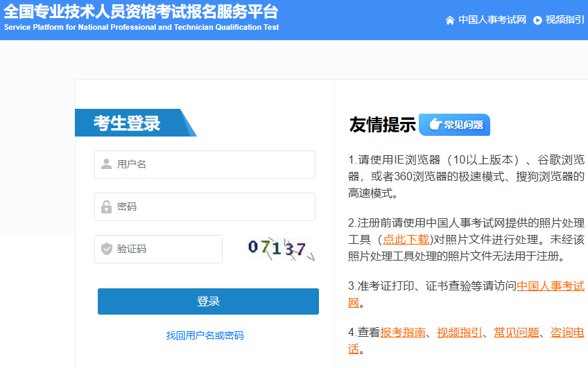Screen dimensions: 588x368
Task: Click the user icon in username field
Action: (x=106, y=164)
